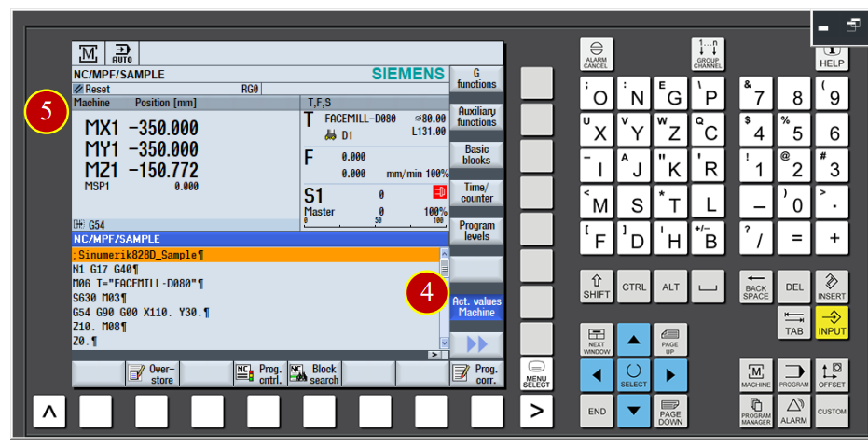This screenshot has height=448, width=868.
Task: Click the letter X key
Action: [x=596, y=129]
